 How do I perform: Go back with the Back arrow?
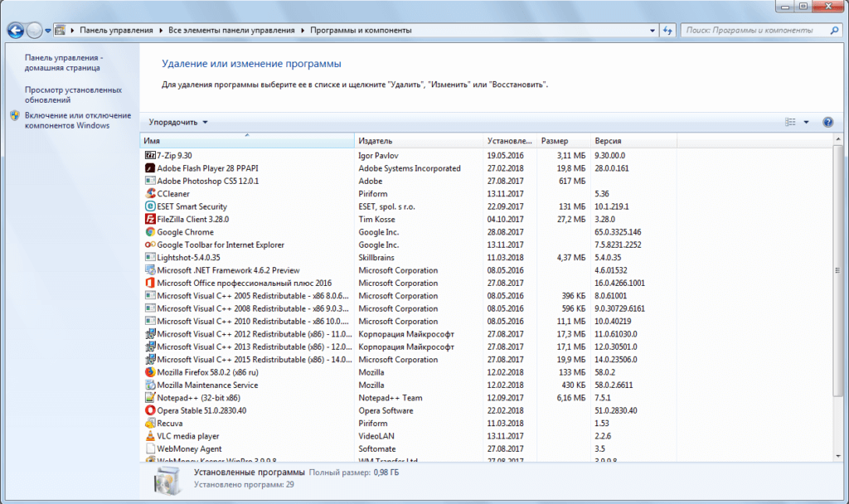pos(16,31)
